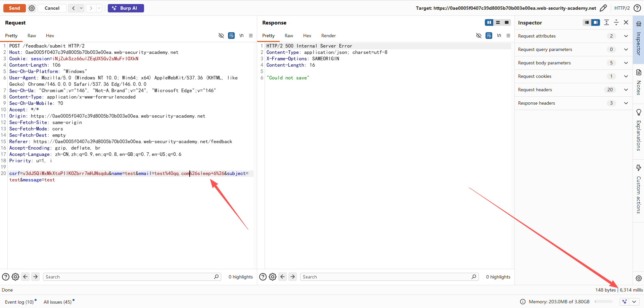Open the Request panel hamburger menu
This screenshot has height=308, width=644.
click(x=251, y=36)
